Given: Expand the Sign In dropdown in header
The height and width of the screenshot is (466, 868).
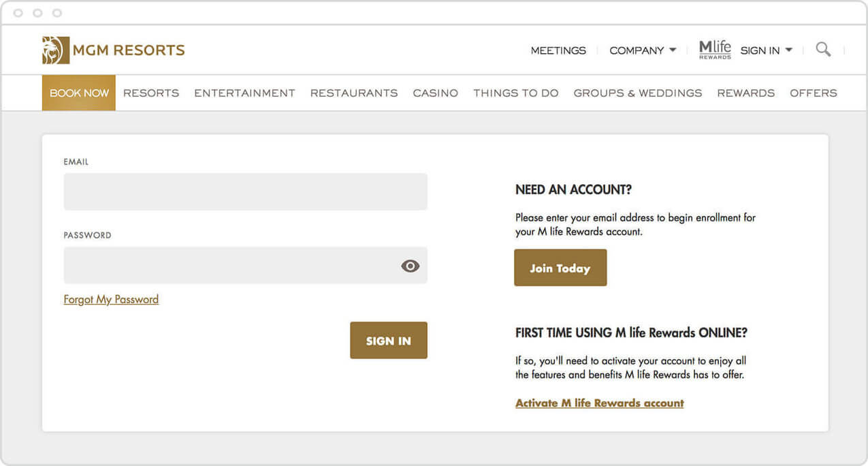Looking at the screenshot, I should coord(766,50).
